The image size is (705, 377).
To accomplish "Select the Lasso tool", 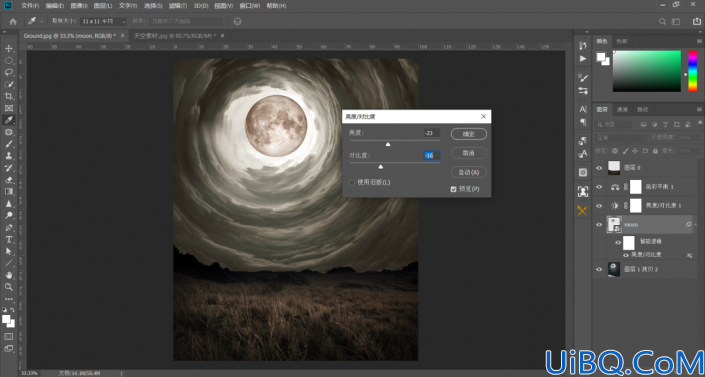I will click(x=9, y=72).
